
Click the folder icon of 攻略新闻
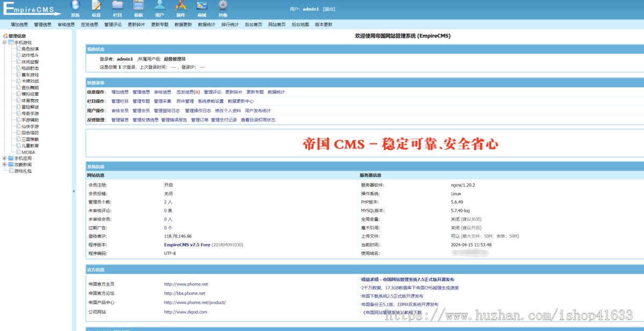11,165
